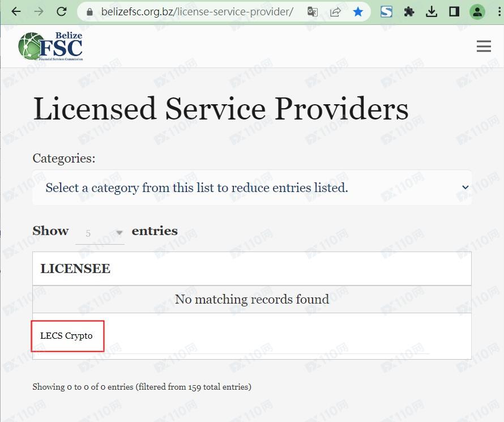Click the LECS Crypto search text

(66, 336)
